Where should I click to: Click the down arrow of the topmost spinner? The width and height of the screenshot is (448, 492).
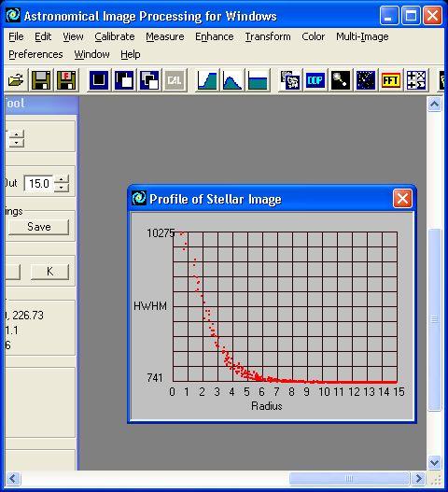click(16, 143)
